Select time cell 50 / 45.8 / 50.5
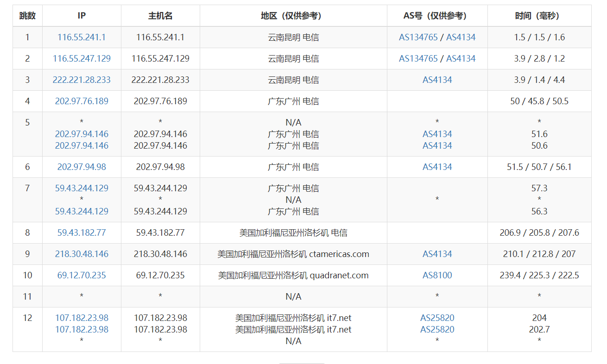Image resolution: width=607 pixels, height=364 pixels. [539, 101]
